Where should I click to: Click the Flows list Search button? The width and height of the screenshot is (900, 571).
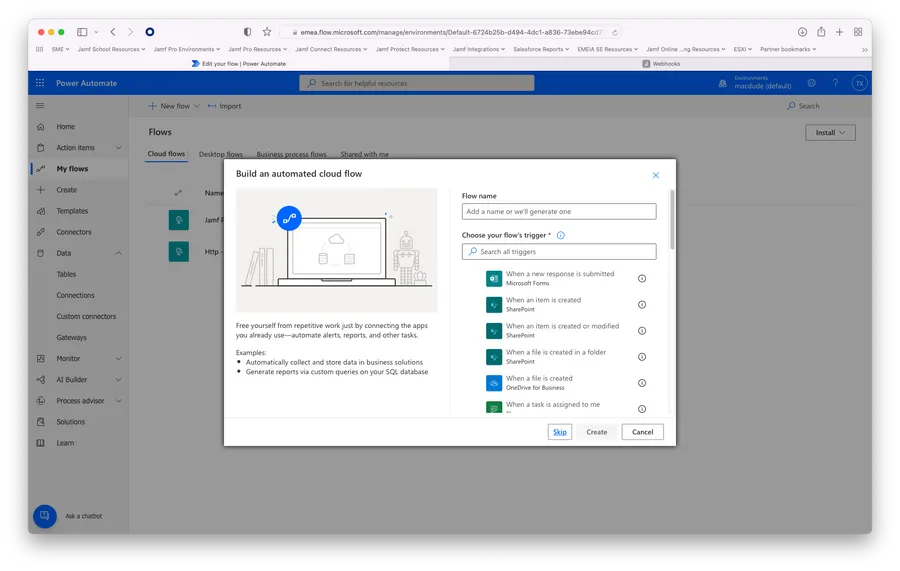[803, 106]
